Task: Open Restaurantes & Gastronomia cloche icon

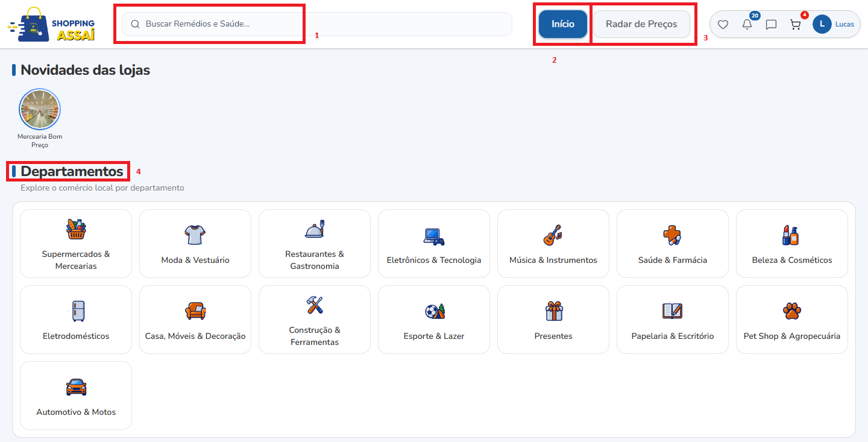Action: coord(315,229)
